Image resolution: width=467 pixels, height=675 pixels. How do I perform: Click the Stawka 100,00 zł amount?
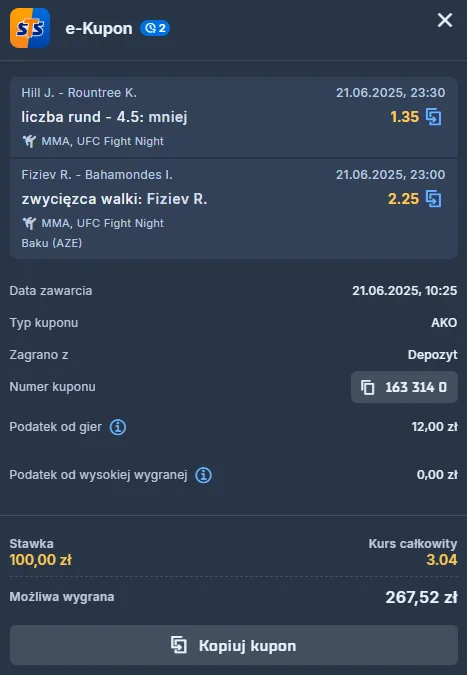point(40,560)
